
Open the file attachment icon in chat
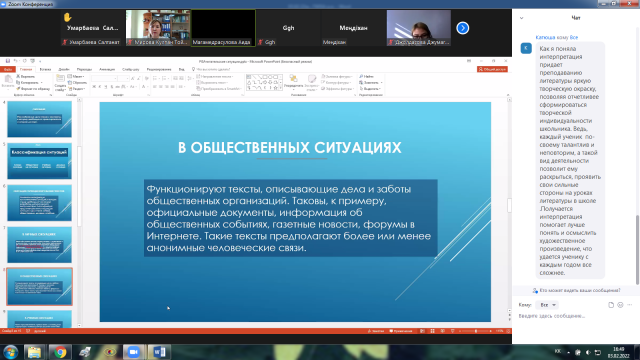point(611,305)
